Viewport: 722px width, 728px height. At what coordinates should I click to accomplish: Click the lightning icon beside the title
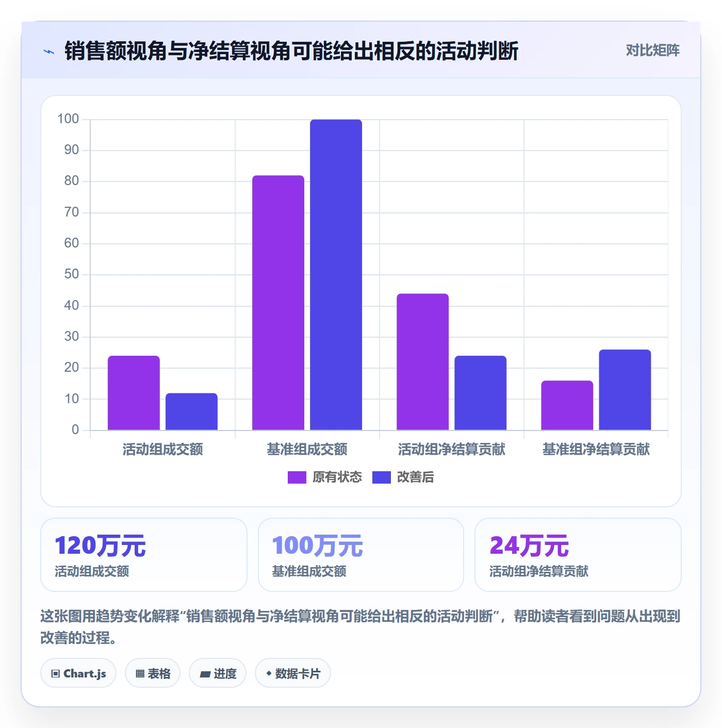click(x=49, y=52)
